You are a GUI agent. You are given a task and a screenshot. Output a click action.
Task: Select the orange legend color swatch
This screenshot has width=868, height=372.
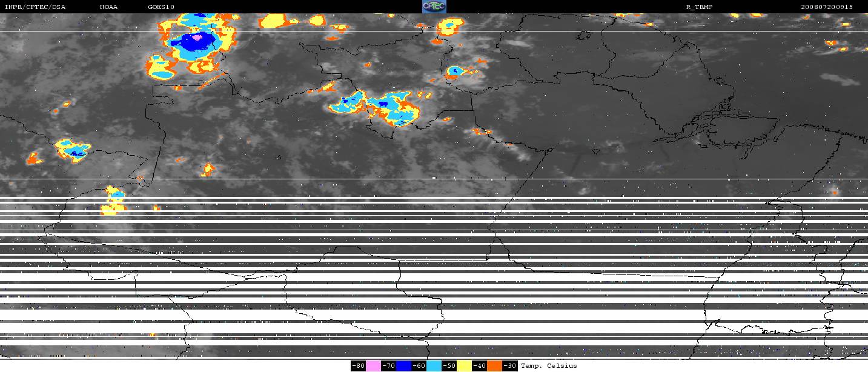click(495, 366)
